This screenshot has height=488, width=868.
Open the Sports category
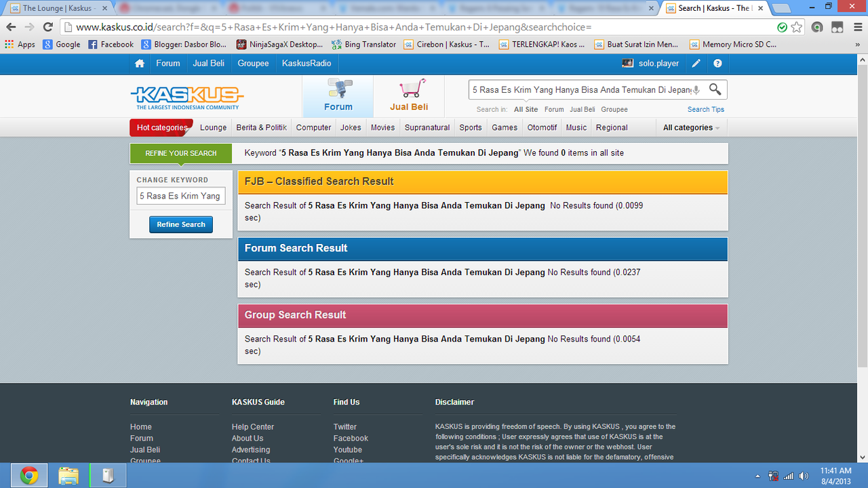[471, 127]
